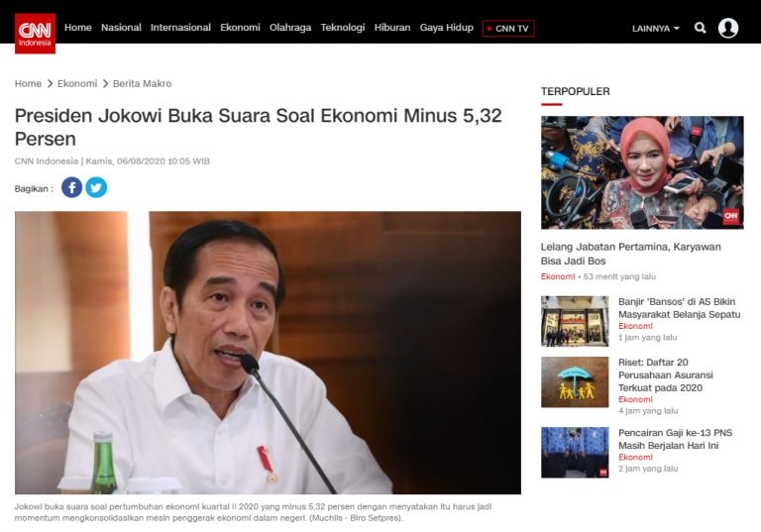Read Riset Daftar 20 Perusahaan Asuransi article
The height and width of the screenshot is (532, 761).
[x=666, y=374]
